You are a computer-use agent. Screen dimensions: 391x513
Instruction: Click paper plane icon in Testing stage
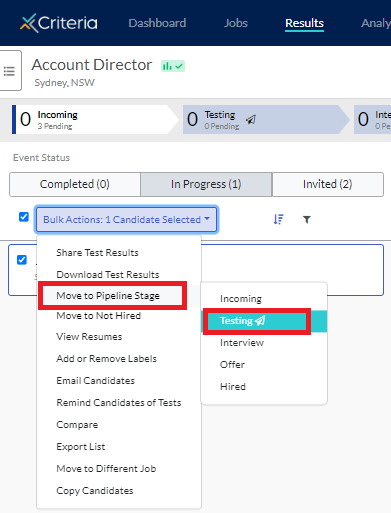[251, 119]
